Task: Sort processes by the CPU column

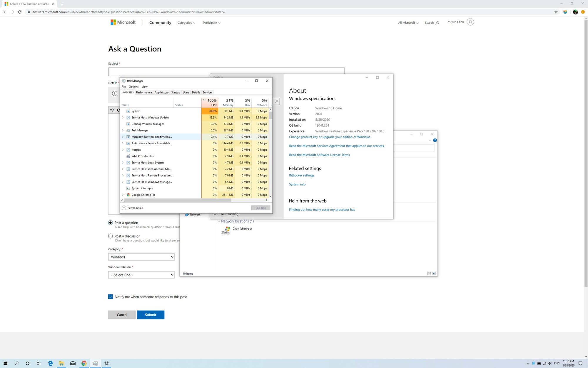Action: [x=210, y=102]
